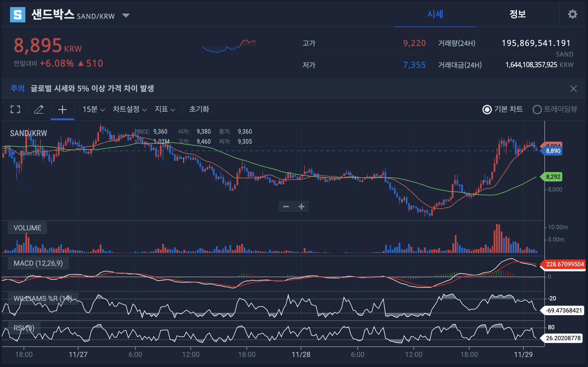Switch to the 정보 tab
The width and height of the screenshot is (588, 367).
(x=518, y=14)
